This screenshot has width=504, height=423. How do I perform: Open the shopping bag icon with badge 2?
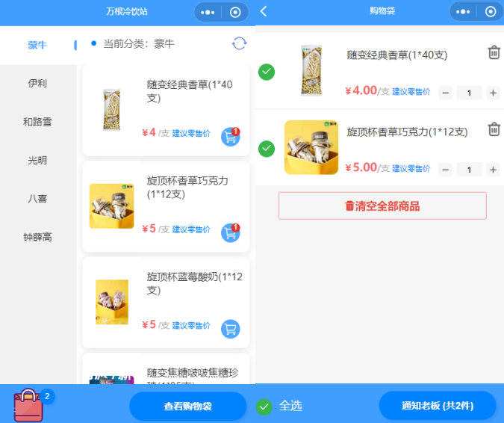(28, 405)
